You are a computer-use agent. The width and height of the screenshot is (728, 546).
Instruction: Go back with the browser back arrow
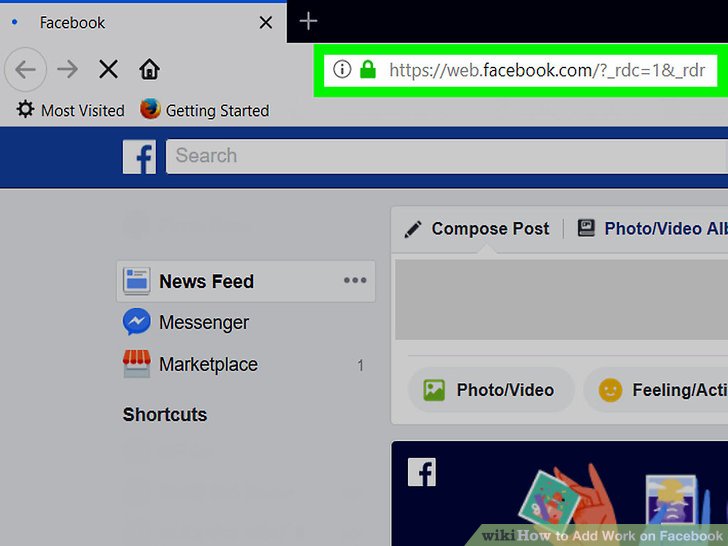pos(25,70)
